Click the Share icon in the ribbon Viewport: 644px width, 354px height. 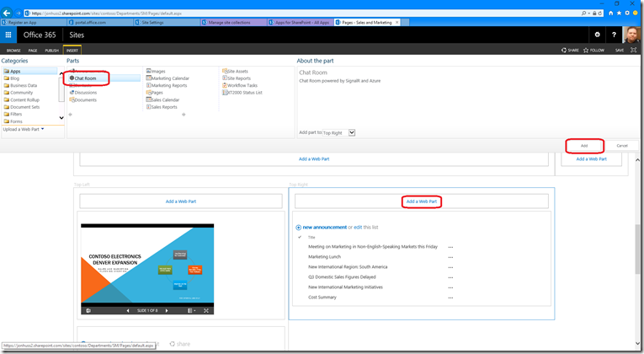[x=563, y=51]
